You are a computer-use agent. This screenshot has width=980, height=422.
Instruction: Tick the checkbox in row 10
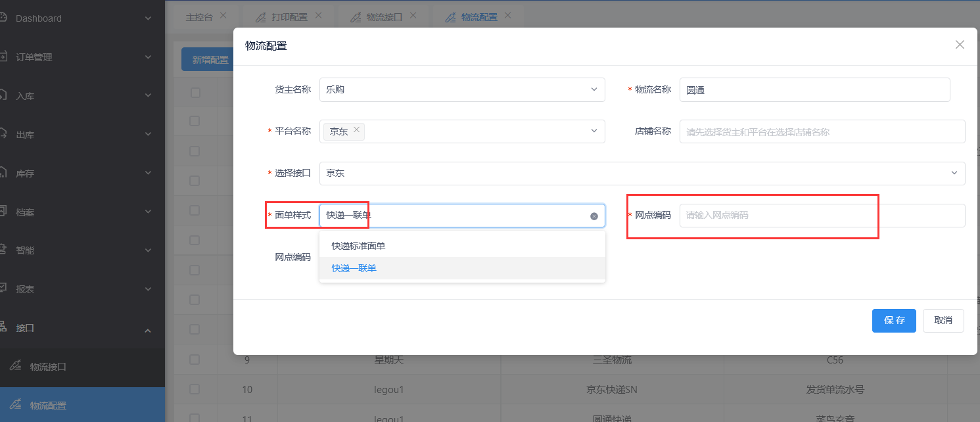click(x=195, y=389)
